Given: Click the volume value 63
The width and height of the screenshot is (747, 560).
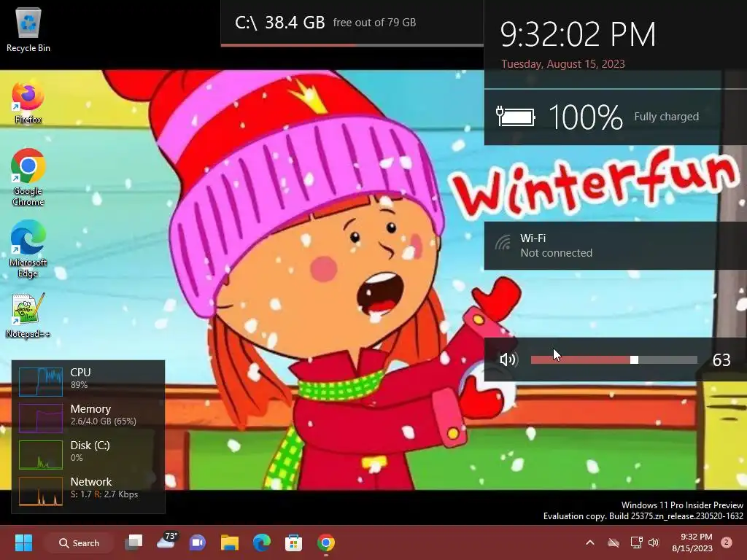Looking at the screenshot, I should coord(721,360).
